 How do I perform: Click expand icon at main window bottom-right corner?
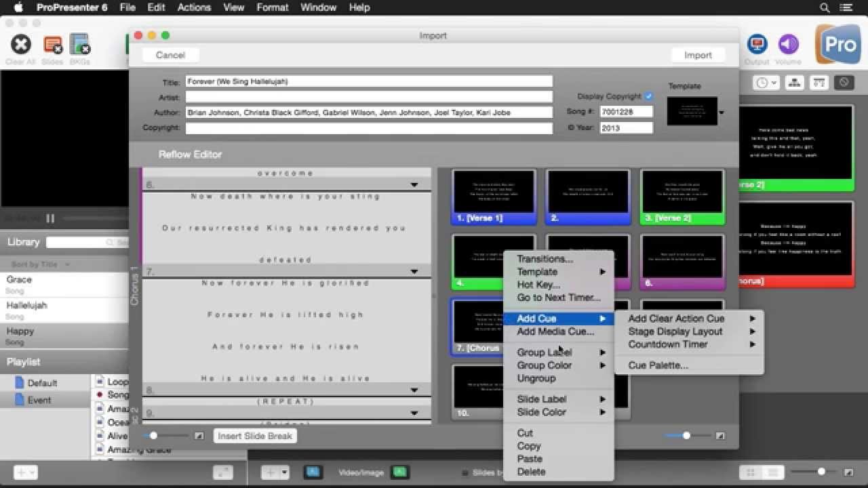[x=848, y=472]
